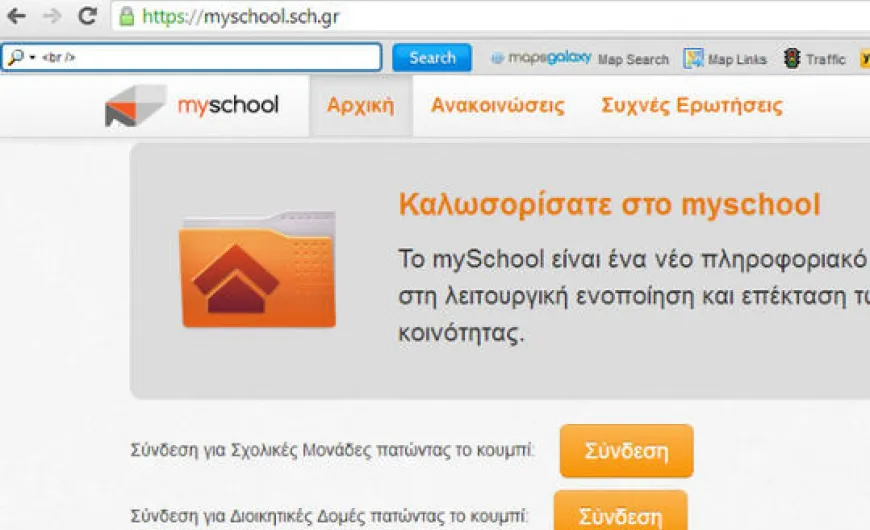Click Σύνδεση button for Διοικητικές Δομές
The width and height of the screenshot is (870, 530).
tap(620, 511)
